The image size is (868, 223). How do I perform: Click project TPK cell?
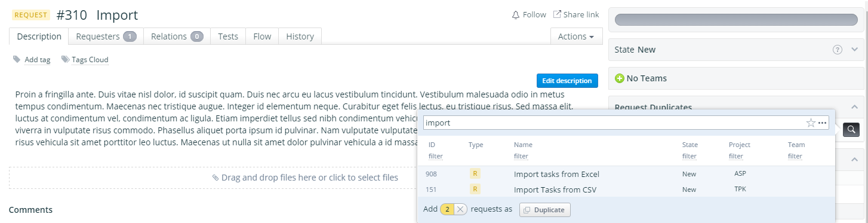click(x=740, y=189)
